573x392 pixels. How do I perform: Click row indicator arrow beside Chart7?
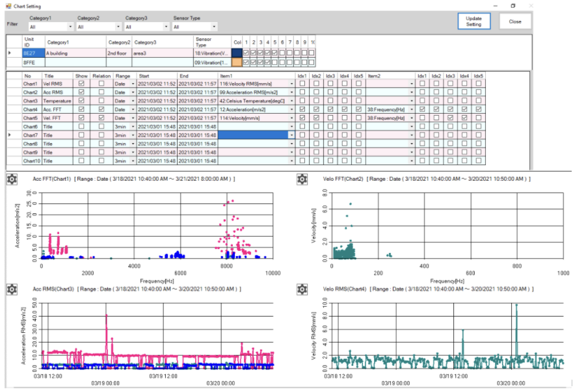click(8, 135)
